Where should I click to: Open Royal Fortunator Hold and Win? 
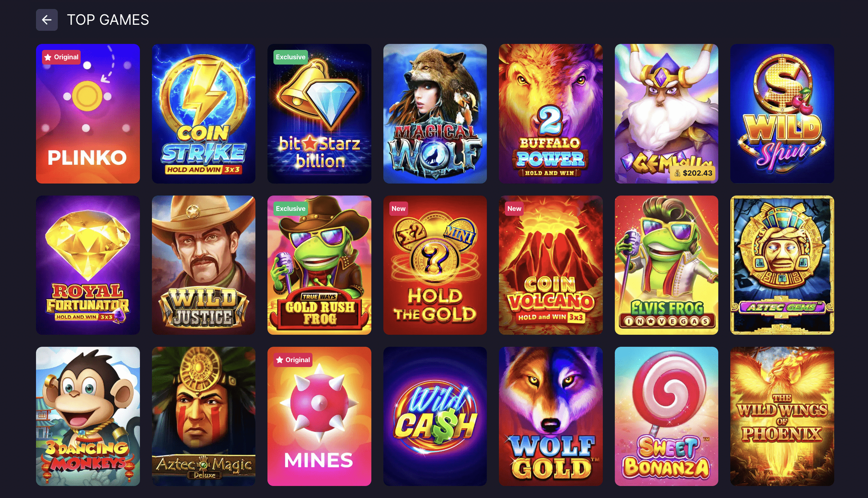88,265
